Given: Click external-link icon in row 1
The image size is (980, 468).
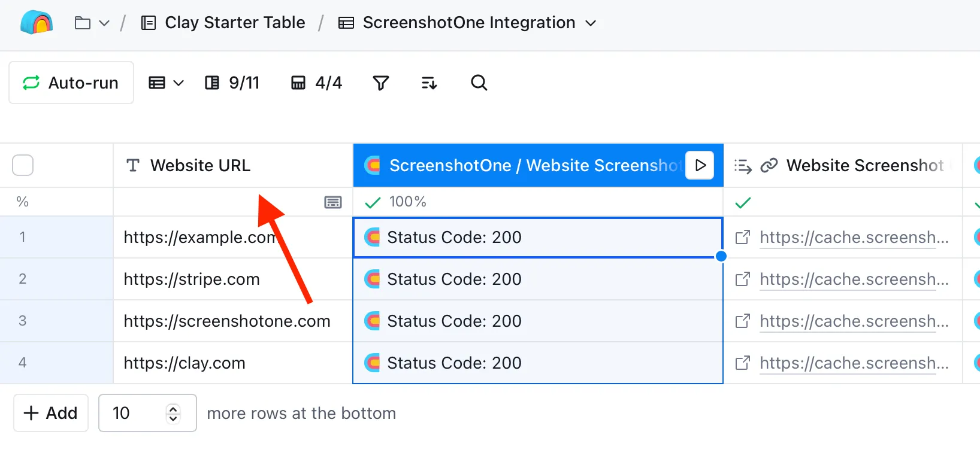Looking at the screenshot, I should (743, 237).
